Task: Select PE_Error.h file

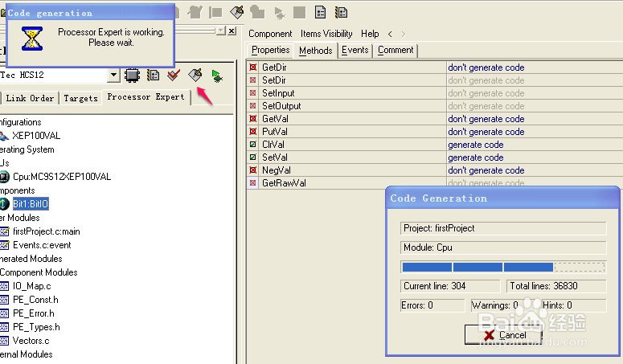Action: 34,313
